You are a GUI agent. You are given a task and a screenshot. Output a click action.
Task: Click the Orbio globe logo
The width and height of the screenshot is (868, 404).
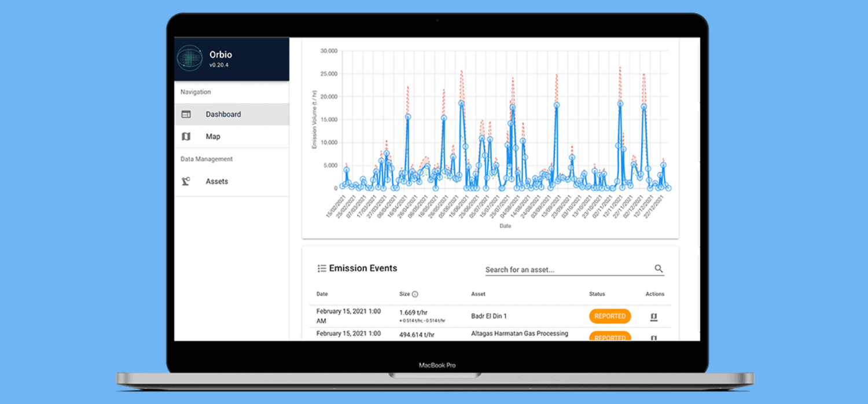click(189, 58)
